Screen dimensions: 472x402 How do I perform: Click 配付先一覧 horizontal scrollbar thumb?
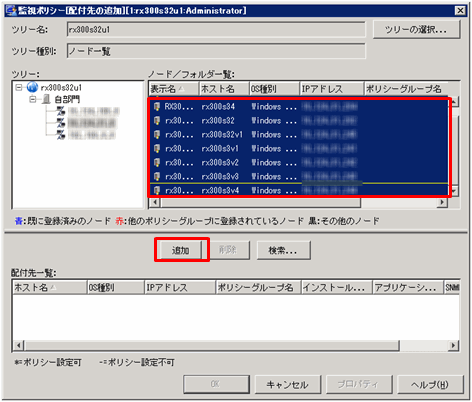tap(212, 346)
